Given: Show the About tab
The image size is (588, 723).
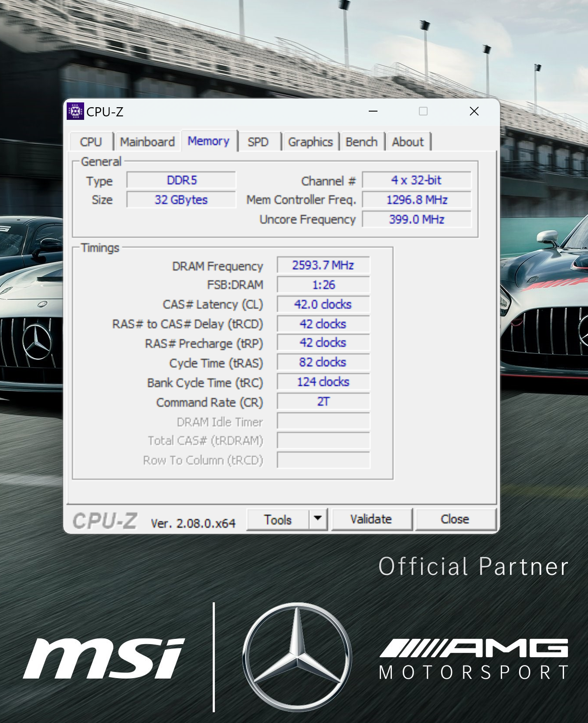Looking at the screenshot, I should tap(408, 142).
